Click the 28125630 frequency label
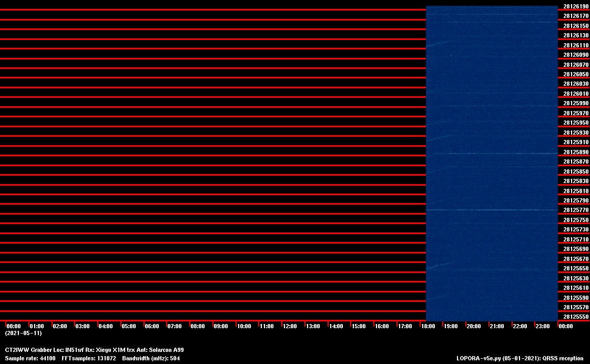Screen dimensions: 590x364 coord(576,279)
